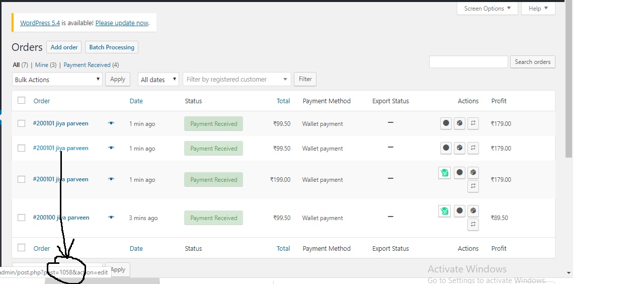This screenshot has height=284, width=644.
Task: Sort by Total column in table header
Action: tap(283, 101)
